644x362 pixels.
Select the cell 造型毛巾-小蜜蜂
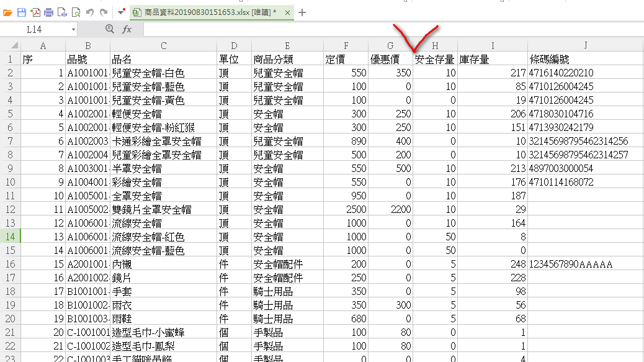coord(163,332)
